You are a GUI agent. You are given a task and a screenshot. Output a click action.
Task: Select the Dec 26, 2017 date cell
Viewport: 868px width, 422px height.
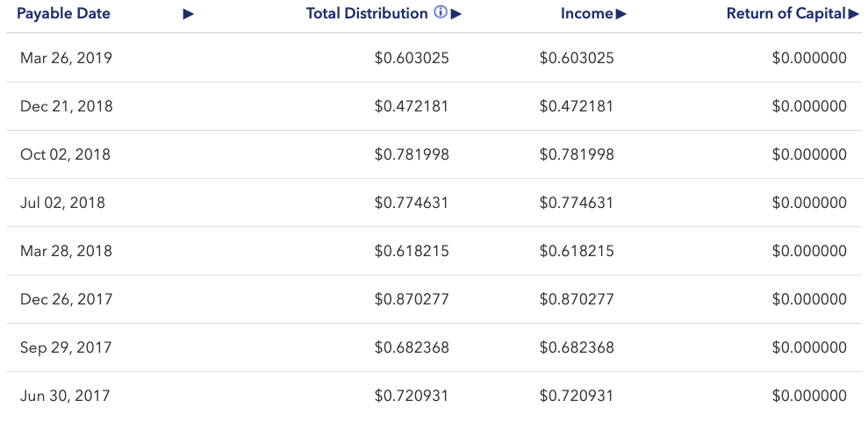[66, 299]
